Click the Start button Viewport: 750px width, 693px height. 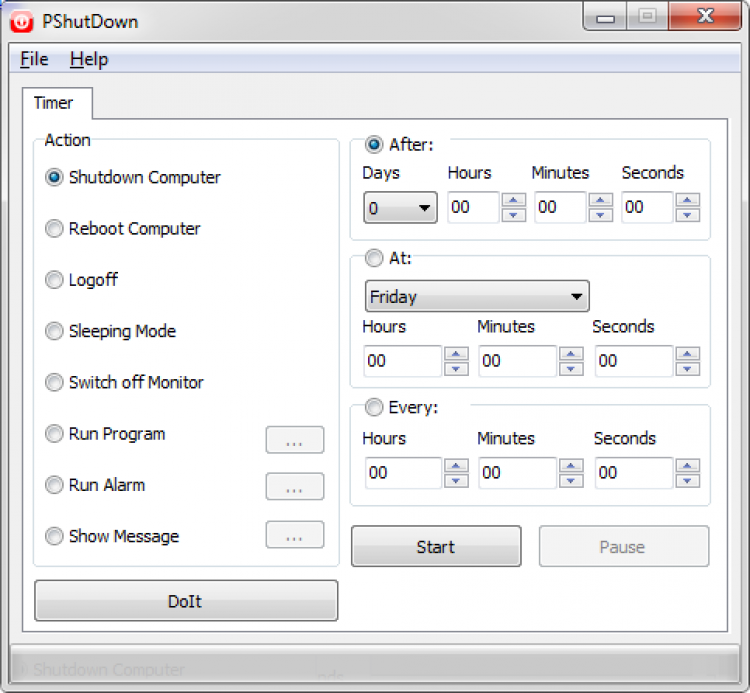pos(436,546)
